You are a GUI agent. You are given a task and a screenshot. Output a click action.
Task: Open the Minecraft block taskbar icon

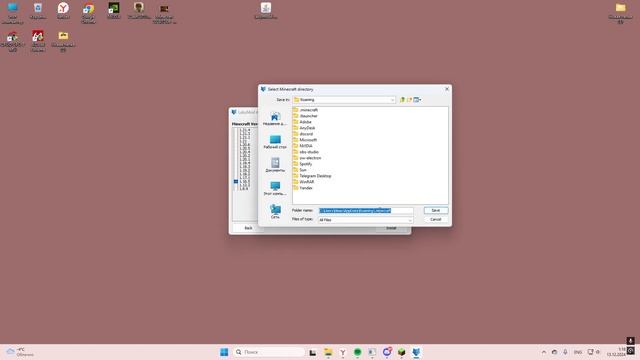[402, 352]
